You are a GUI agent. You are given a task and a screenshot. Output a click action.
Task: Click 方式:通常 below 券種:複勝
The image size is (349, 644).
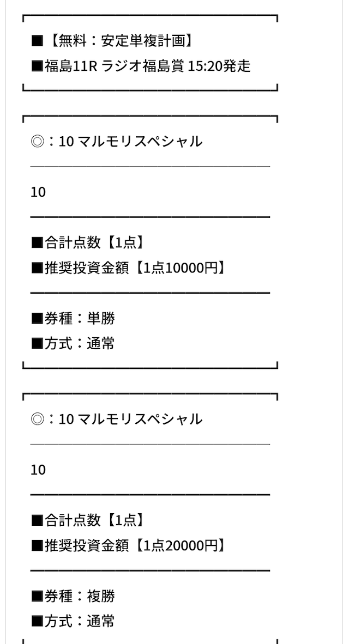(x=73, y=621)
